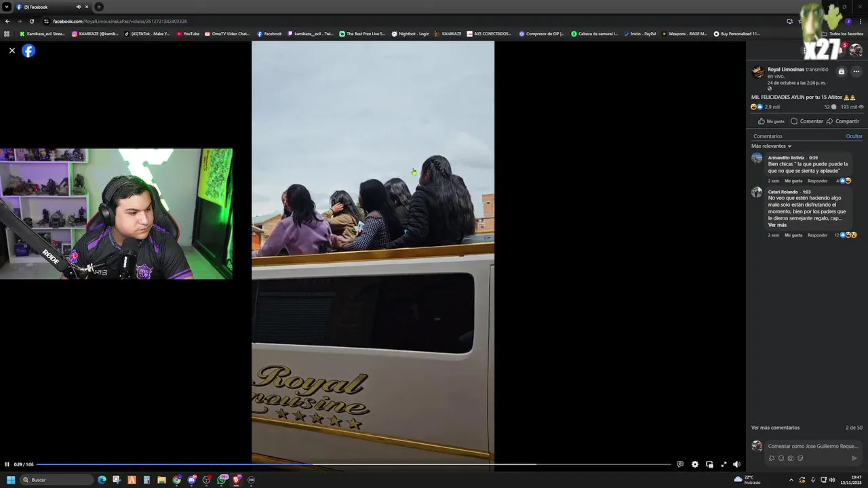This screenshot has height=488, width=868.
Task: Go back in browser history
Action: tap(7, 21)
